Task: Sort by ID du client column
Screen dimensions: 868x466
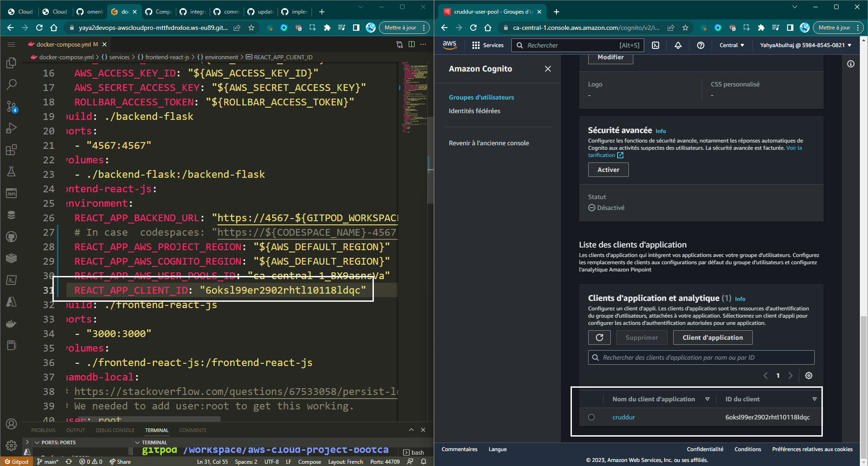Action: point(815,399)
